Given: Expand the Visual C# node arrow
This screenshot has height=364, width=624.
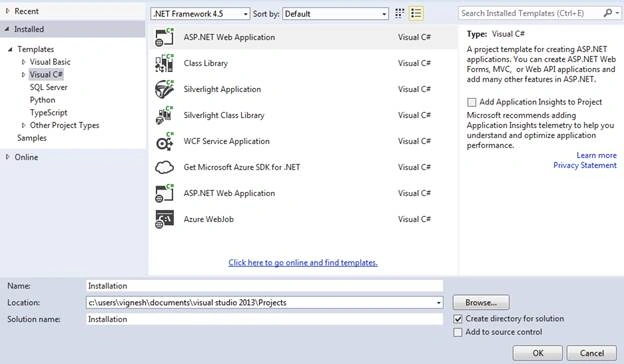Looking at the screenshot, I should tap(23, 75).
